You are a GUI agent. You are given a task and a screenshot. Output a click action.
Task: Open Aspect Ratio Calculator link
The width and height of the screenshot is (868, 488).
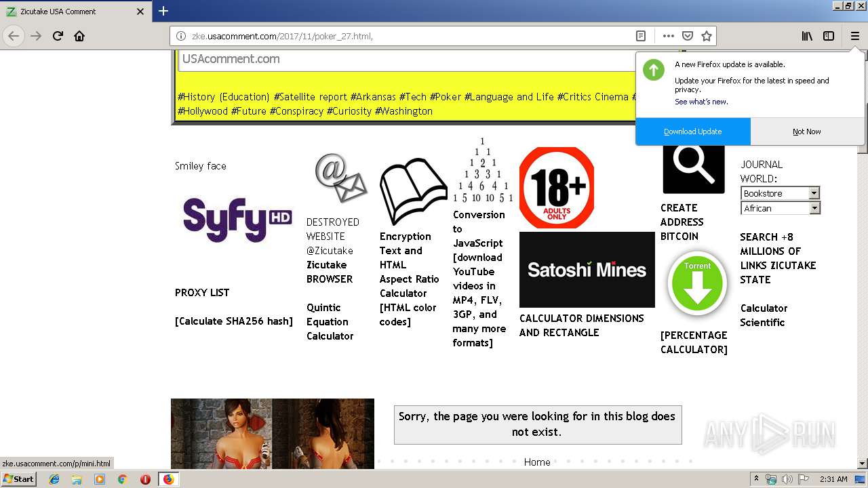(410, 286)
